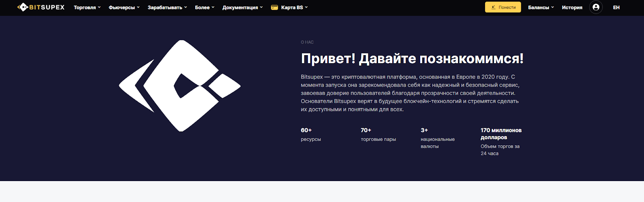Click the large white Bitsupex emblem

[180, 86]
